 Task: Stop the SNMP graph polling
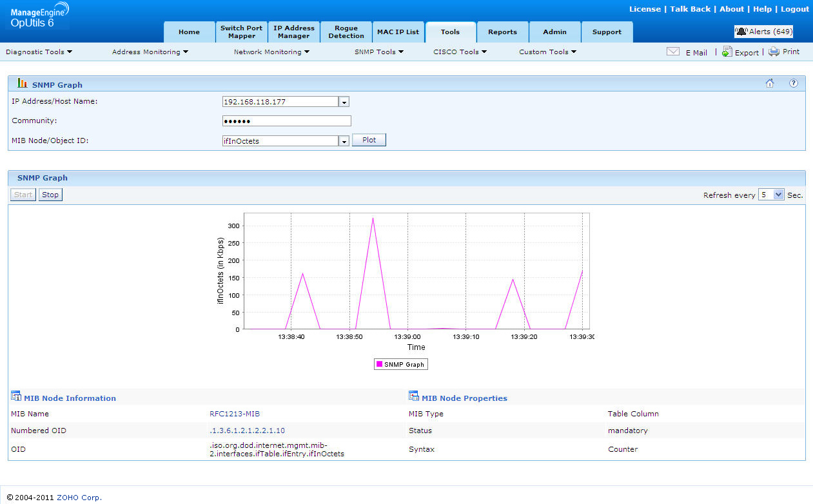(x=50, y=195)
